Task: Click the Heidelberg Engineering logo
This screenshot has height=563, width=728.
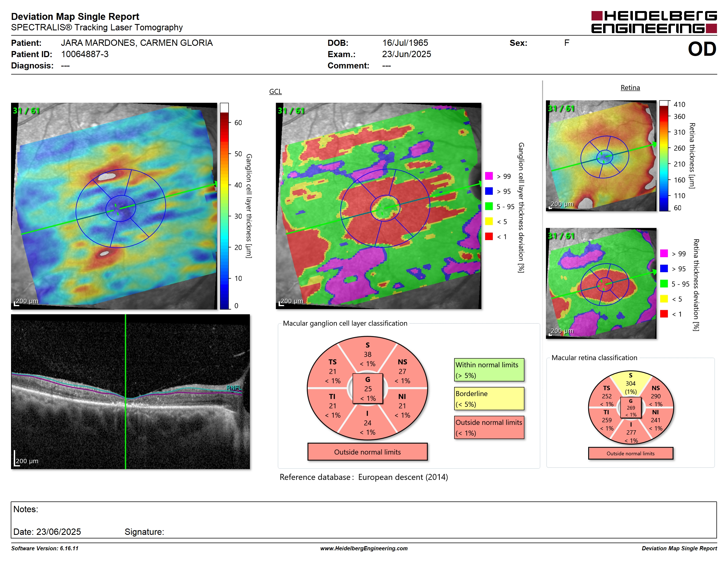Action: pyautogui.click(x=654, y=22)
